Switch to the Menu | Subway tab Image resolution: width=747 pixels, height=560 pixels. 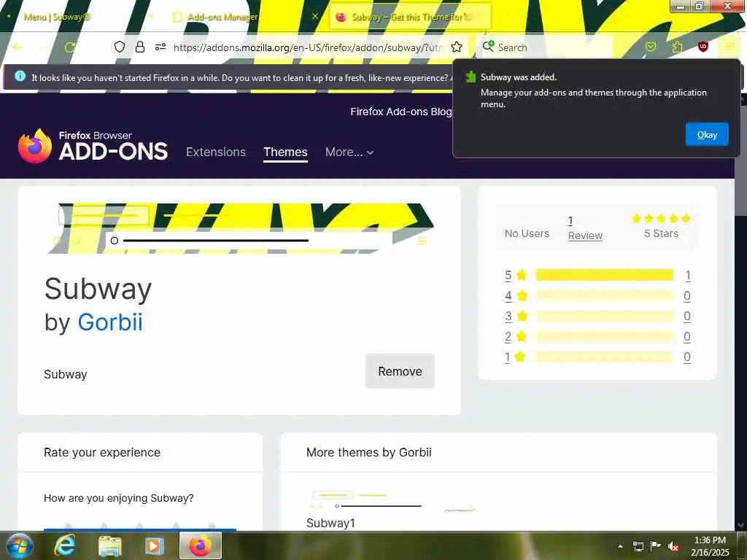click(x=77, y=17)
